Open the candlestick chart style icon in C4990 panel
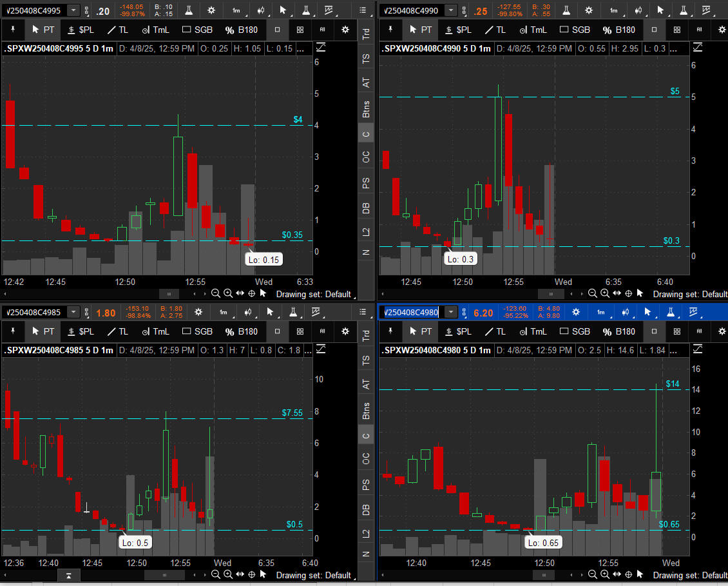Image resolution: width=728 pixels, height=586 pixels. [638, 10]
